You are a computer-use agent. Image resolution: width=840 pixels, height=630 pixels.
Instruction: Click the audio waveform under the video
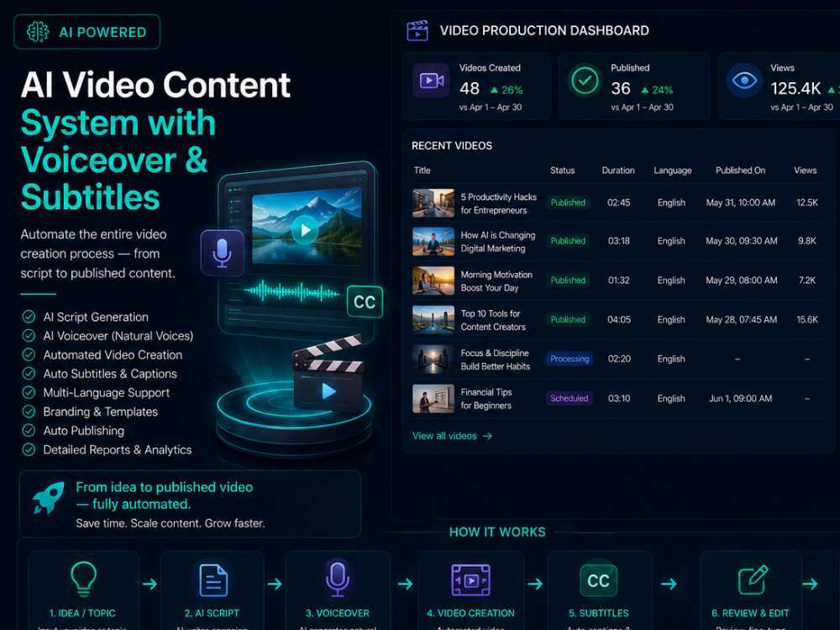[x=292, y=292]
